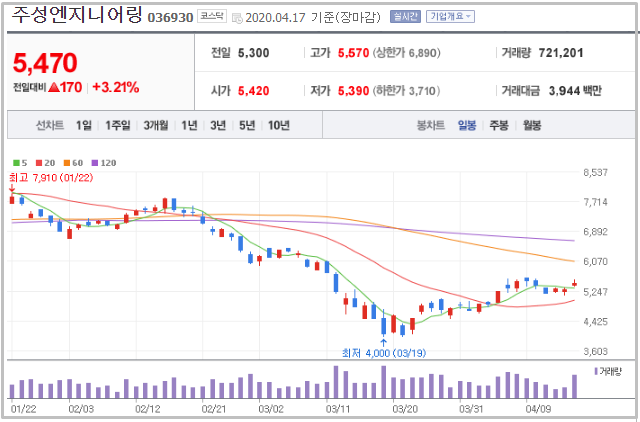The width and height of the screenshot is (640, 422).
Task: Click the 실시간 button
Action: tap(405, 17)
